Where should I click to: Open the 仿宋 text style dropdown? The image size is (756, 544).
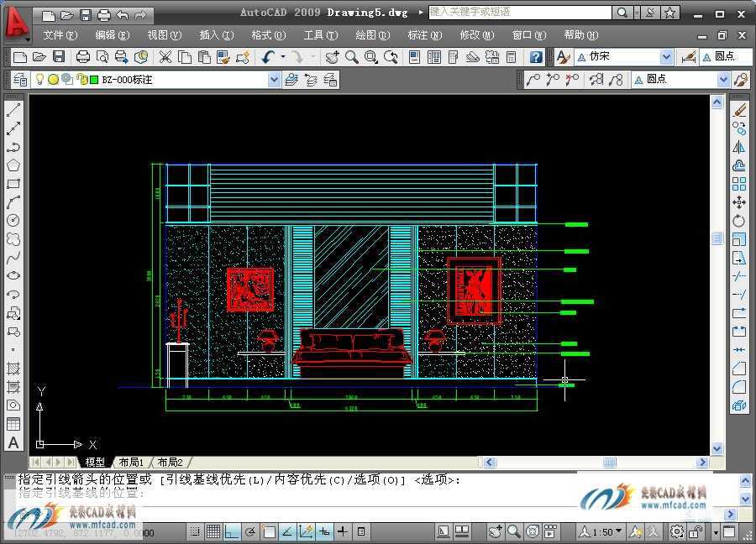666,57
